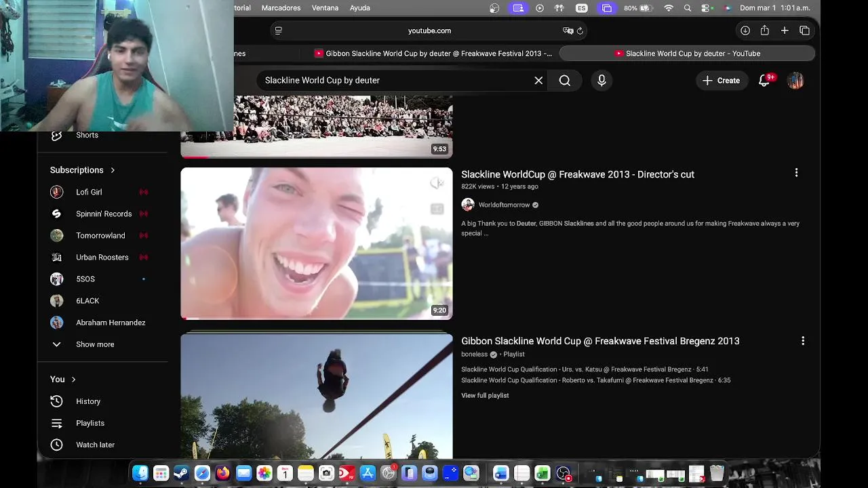Play Urs. vs. Katsu qualification video

click(585, 369)
